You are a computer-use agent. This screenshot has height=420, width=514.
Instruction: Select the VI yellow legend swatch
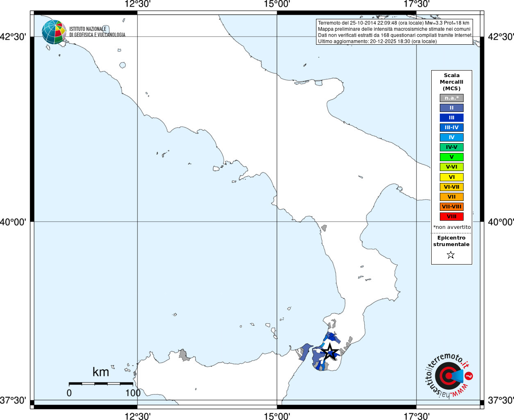tap(452, 177)
